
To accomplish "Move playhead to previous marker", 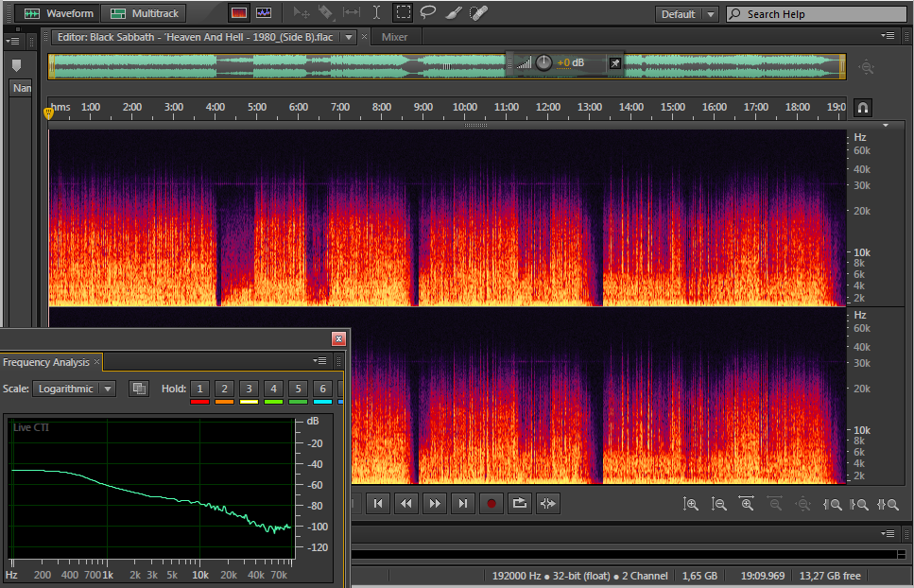I will [378, 504].
